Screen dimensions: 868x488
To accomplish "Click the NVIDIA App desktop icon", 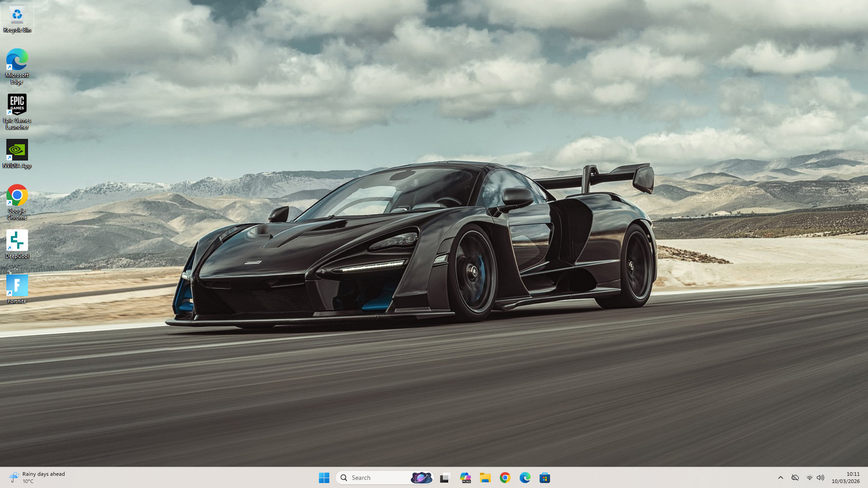I will pyautogui.click(x=17, y=153).
